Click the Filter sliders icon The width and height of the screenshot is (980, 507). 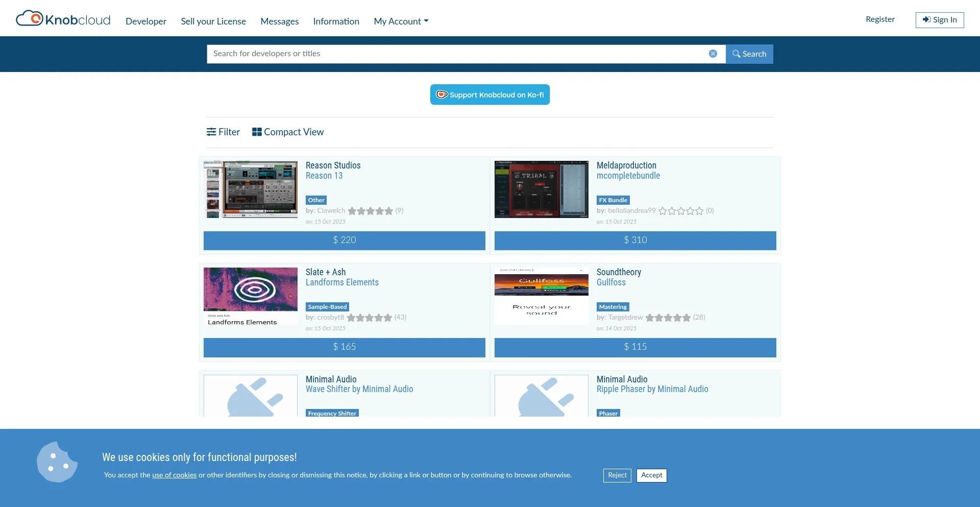211,132
